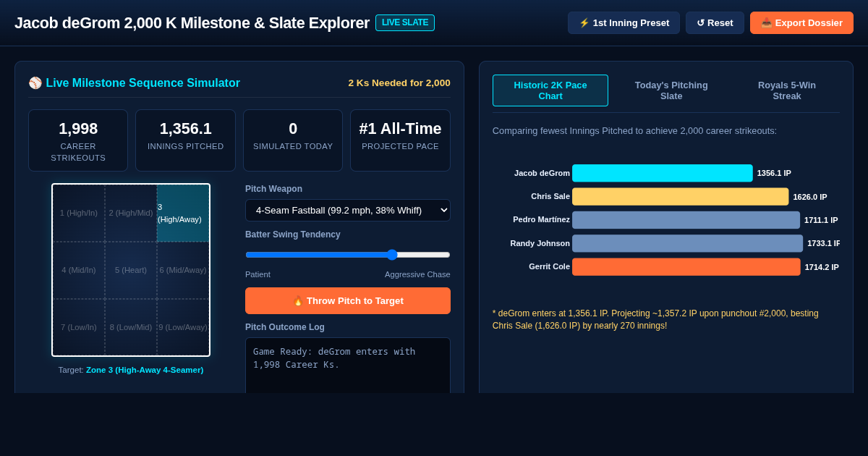Open the Historic 2K Pace Chart tab

click(x=550, y=90)
